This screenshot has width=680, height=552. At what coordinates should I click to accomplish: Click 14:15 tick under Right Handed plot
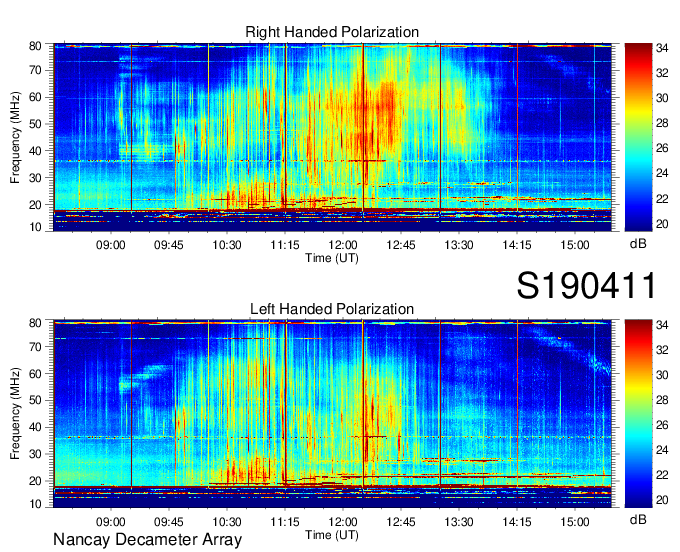[x=517, y=245]
